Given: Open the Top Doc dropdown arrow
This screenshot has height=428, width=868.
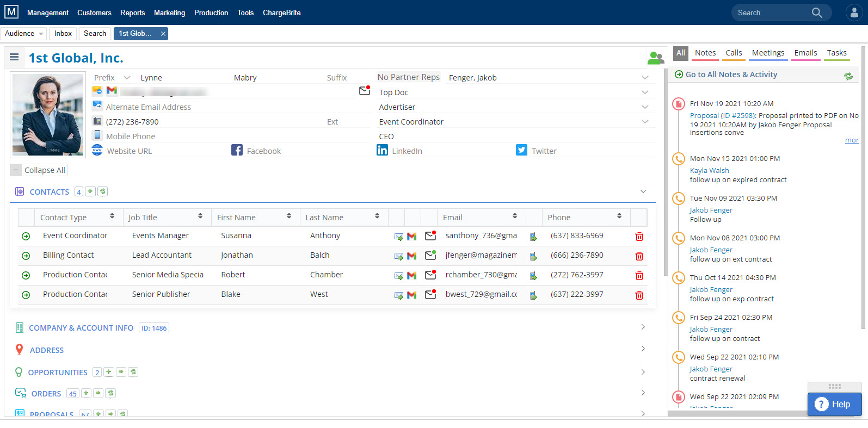Looking at the screenshot, I should tap(645, 92).
